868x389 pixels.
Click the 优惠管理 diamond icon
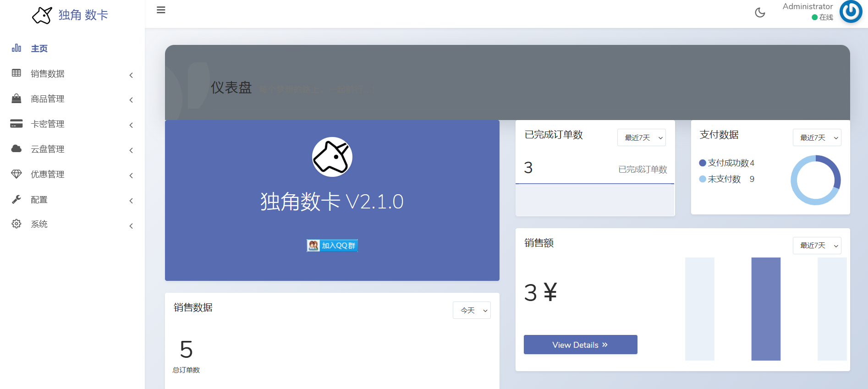coord(16,174)
